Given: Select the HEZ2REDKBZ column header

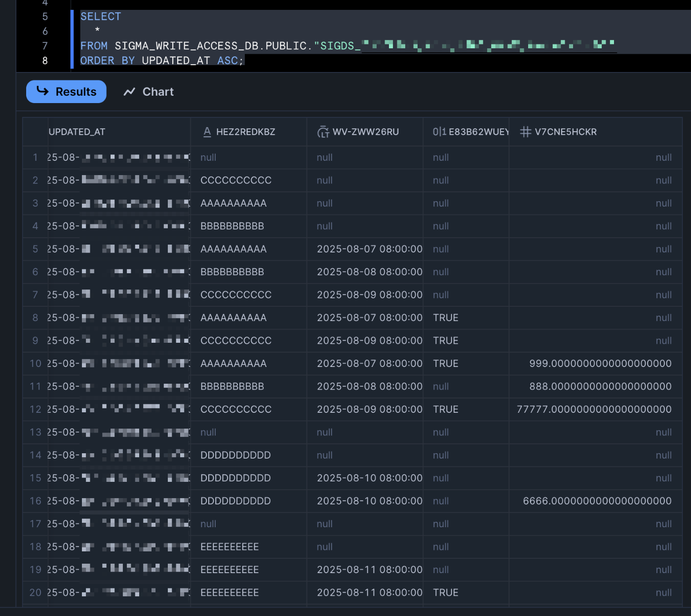Looking at the screenshot, I should coord(249,132).
